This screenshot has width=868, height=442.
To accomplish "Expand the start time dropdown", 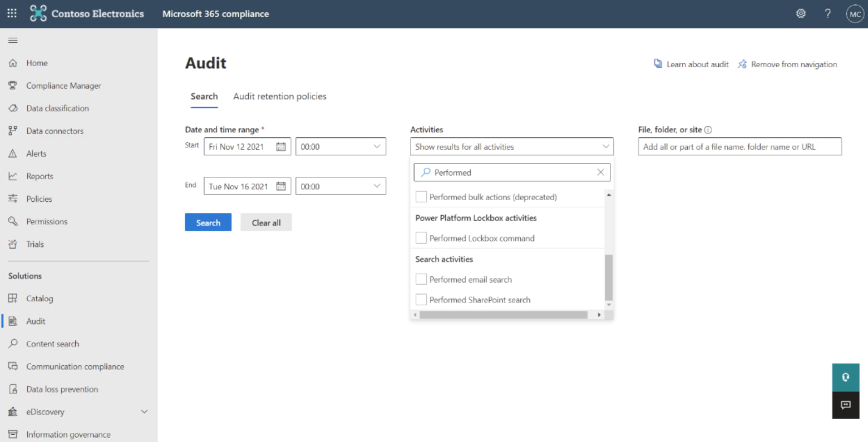I will point(377,147).
